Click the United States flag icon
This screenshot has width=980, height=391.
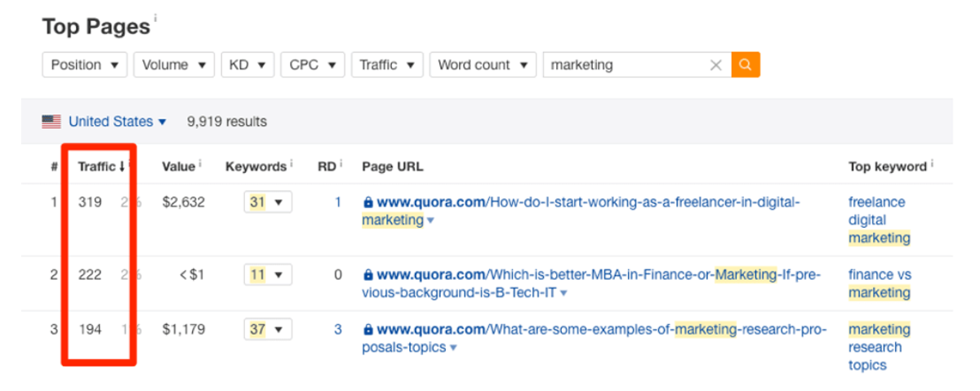(x=51, y=122)
